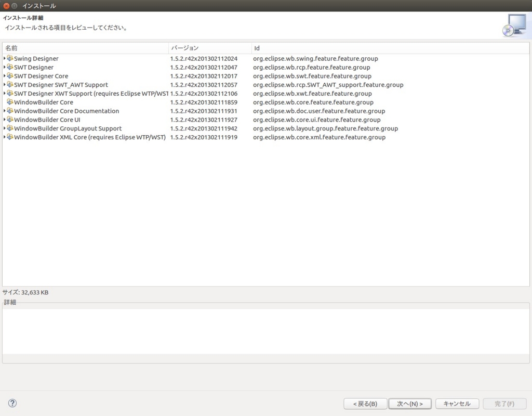Click Id org.eclipse.wb.core.ui.feature.feature.group

coord(317,120)
